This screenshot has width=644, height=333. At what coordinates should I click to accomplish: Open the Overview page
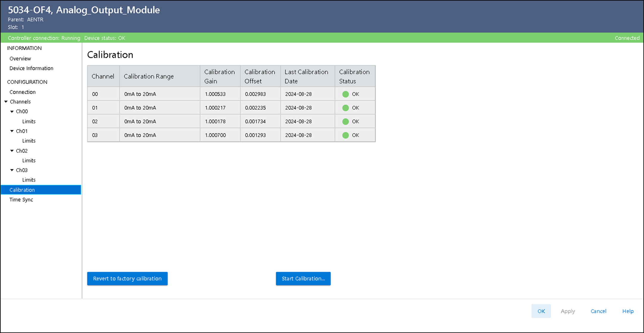click(x=20, y=58)
